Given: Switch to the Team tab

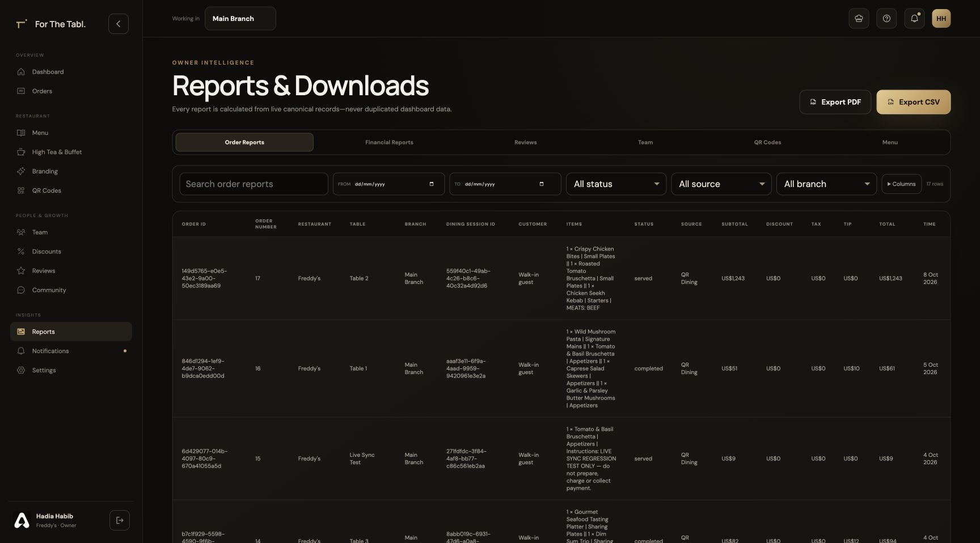Looking at the screenshot, I should tap(645, 143).
